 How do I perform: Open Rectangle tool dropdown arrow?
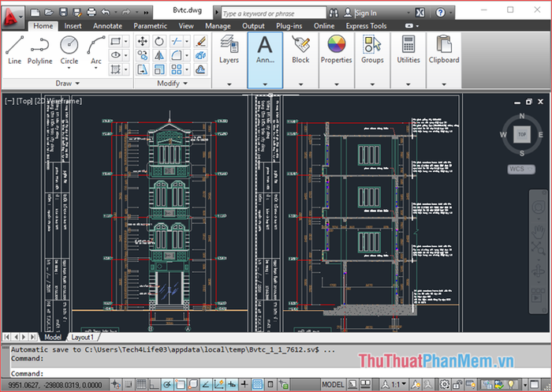[x=126, y=41]
